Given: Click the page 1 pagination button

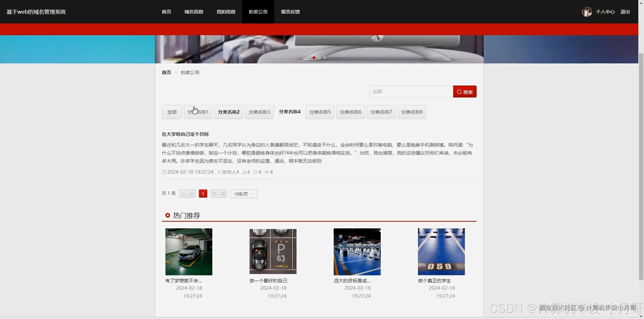Looking at the screenshot, I should 203,194.
